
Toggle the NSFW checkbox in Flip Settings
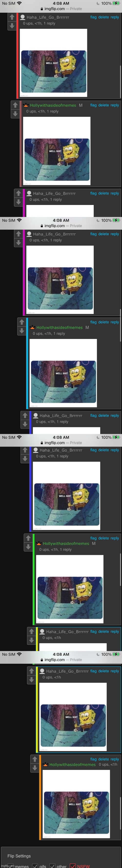tap(73, 866)
